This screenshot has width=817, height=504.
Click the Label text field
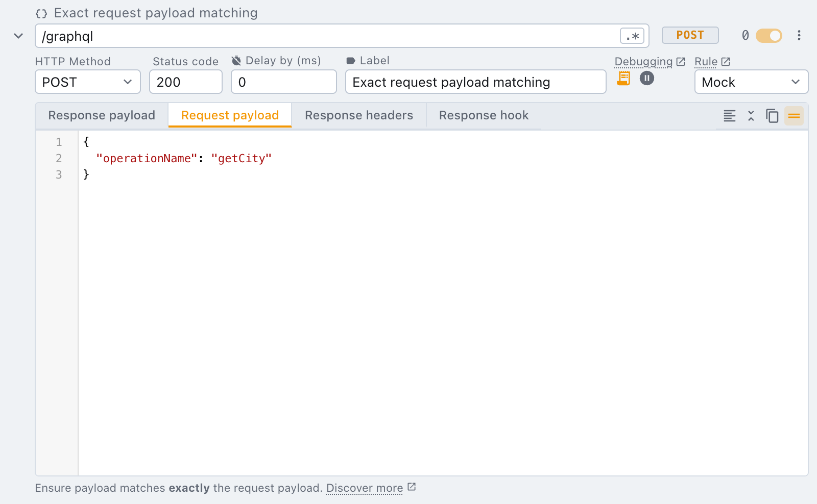click(476, 82)
